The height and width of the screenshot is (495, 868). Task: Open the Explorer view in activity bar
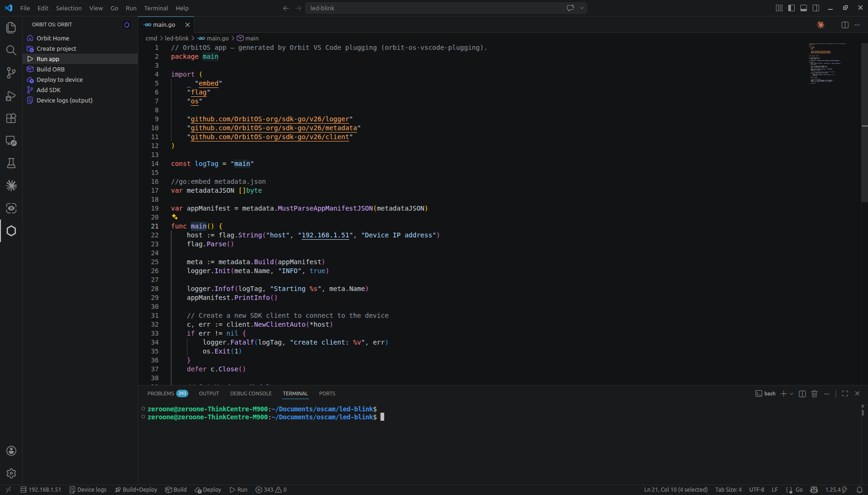[11, 28]
